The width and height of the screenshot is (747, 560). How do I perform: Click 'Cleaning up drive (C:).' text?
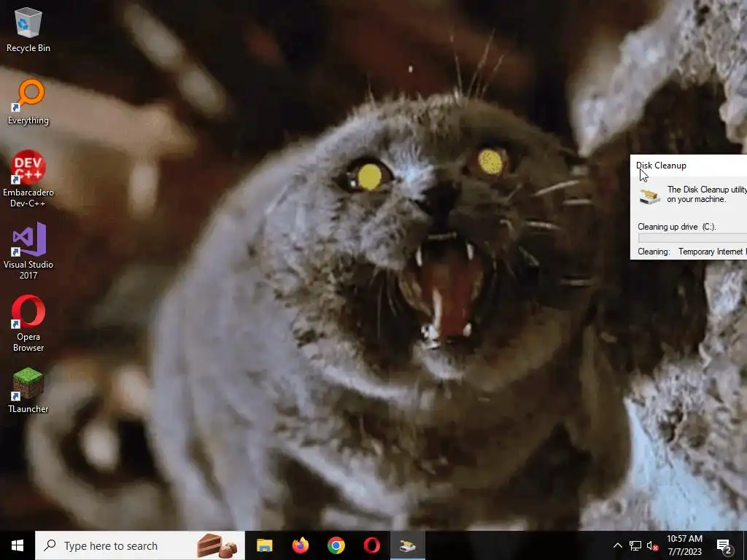point(676,227)
